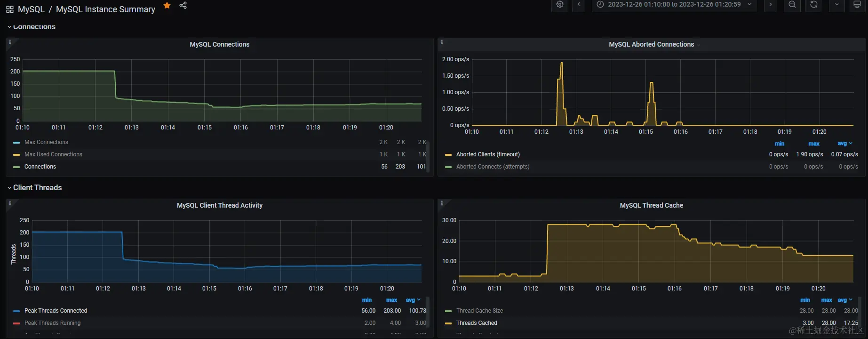
Task: Open MySQL Client Thread Activity panel menu
Action: [220, 205]
